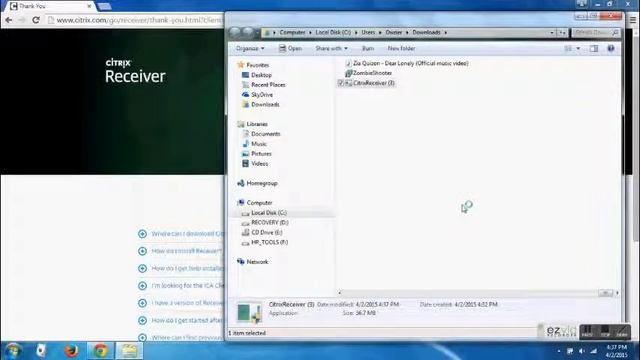The image size is (640, 360).
Task: Open the Desktop favorite in the sidebar
Action: [261, 75]
